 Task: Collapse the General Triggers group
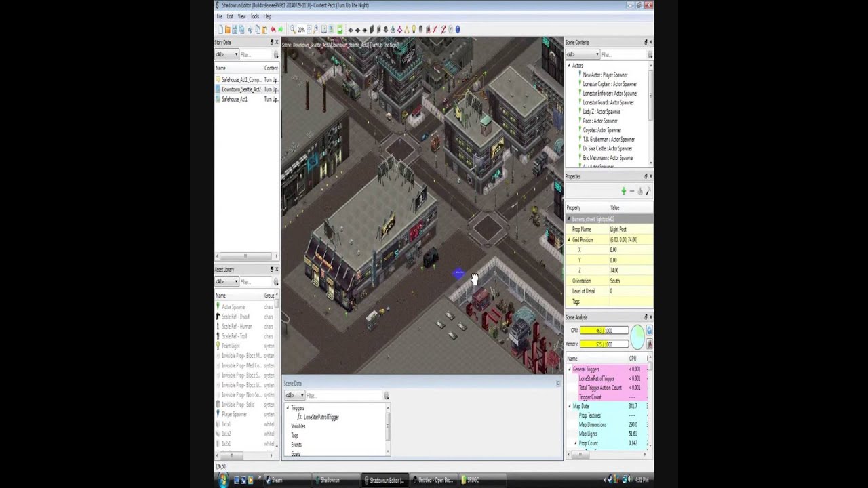pyautogui.click(x=570, y=369)
